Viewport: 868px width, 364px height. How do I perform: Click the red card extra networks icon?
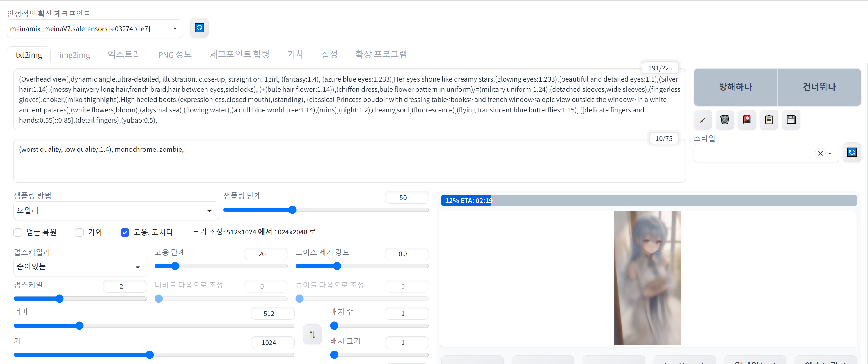[x=747, y=120]
